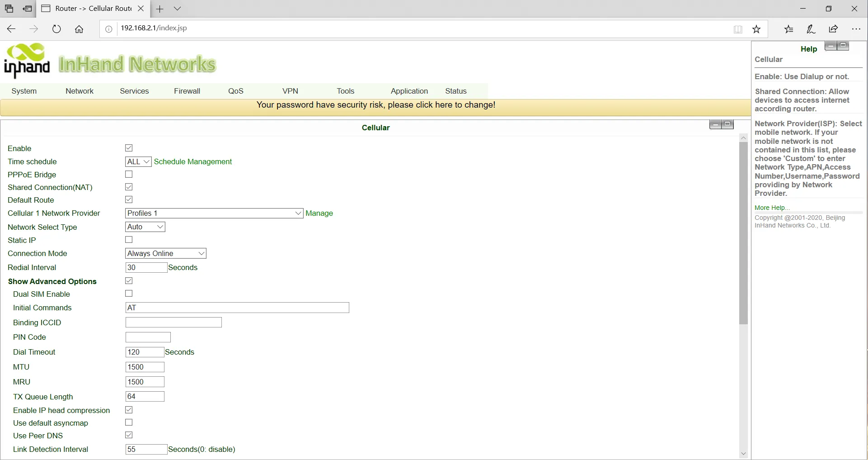Click the Manage profiles link
Screen dimensions: 868x460
pyautogui.click(x=319, y=213)
